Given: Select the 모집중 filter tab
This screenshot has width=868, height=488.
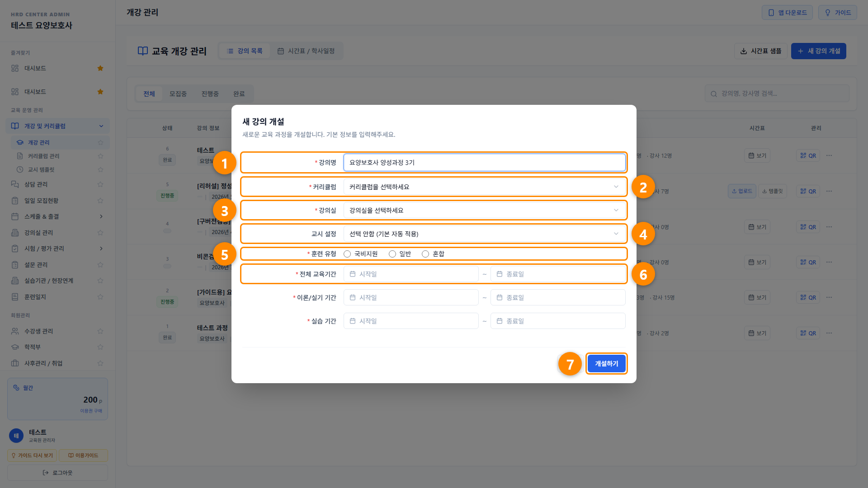Looking at the screenshot, I should tap(178, 94).
